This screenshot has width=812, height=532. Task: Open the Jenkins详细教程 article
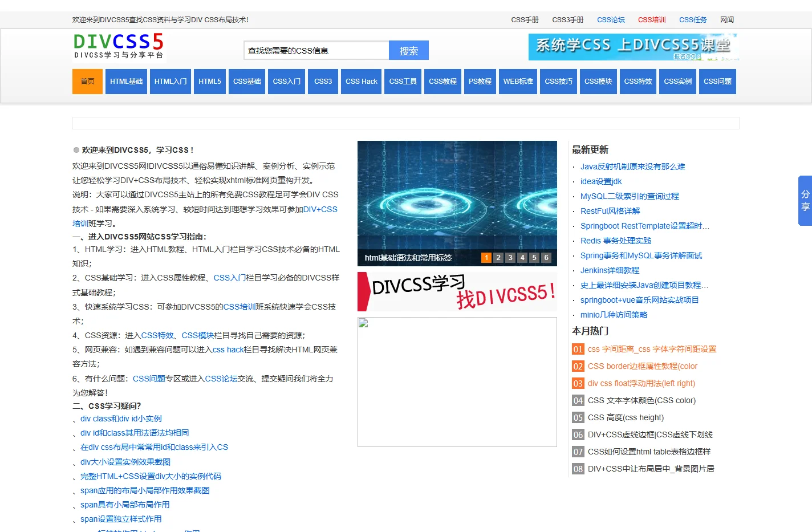tap(610, 270)
